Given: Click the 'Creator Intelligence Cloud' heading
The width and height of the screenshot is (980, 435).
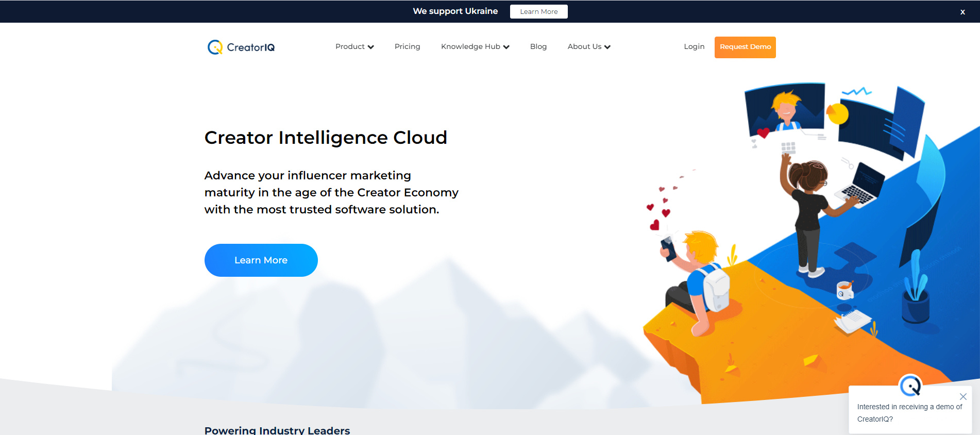Looking at the screenshot, I should [326, 138].
